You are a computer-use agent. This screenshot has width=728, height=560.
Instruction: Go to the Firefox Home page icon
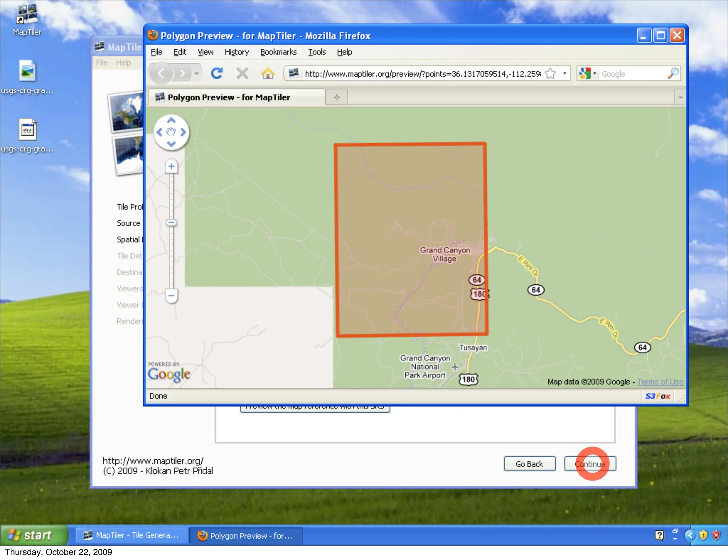click(268, 74)
